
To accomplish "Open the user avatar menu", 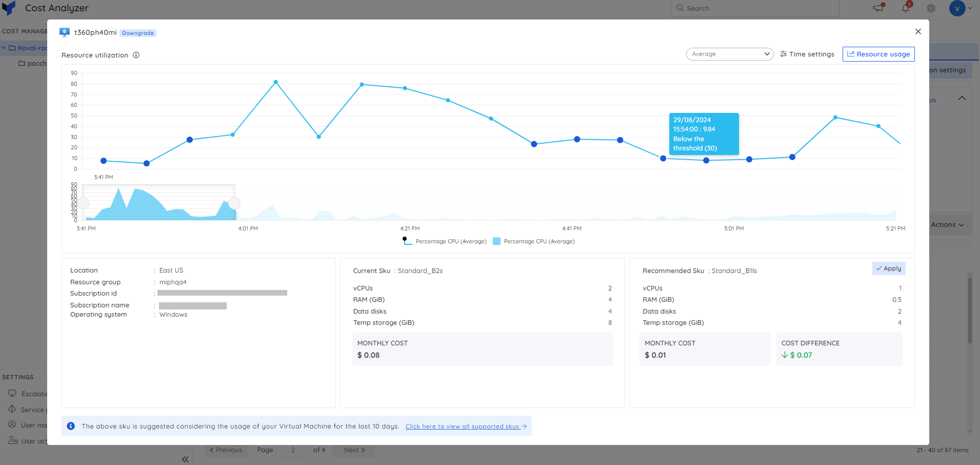I will (961, 8).
